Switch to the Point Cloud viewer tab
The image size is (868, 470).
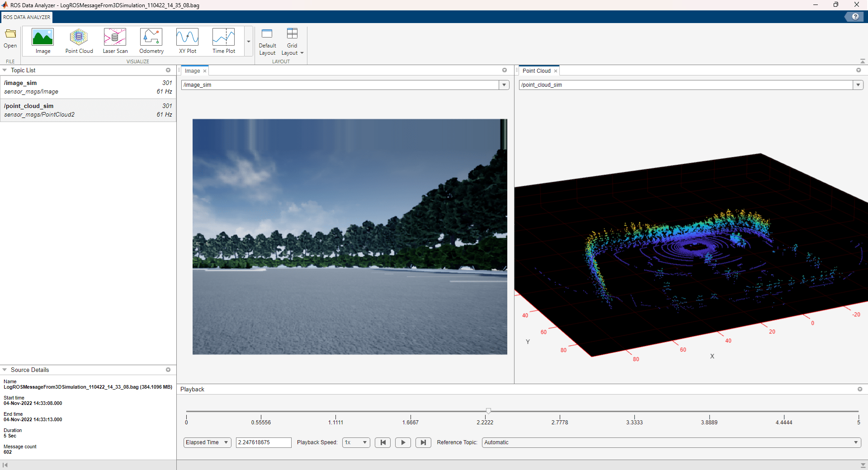point(538,70)
